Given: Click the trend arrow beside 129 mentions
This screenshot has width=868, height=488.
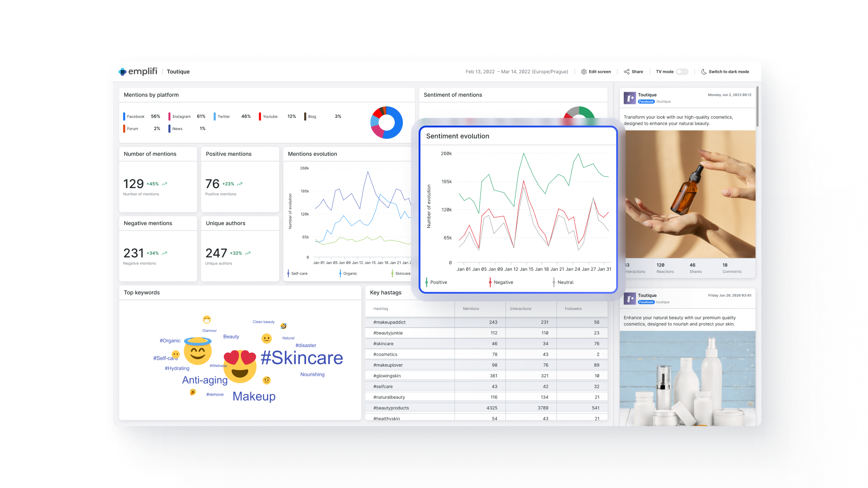Looking at the screenshot, I should pyautogui.click(x=165, y=184).
